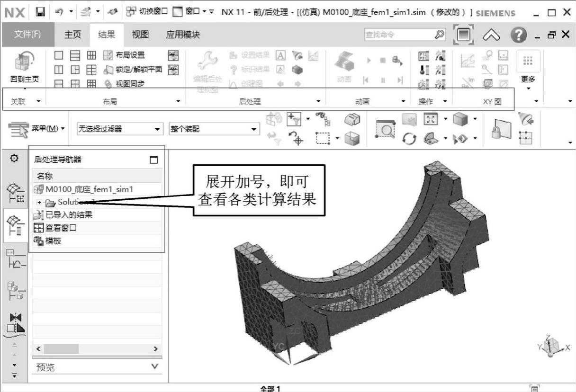This screenshot has width=576, height=392.
Task: Select M0100_底座_fem1_sim1 tree row
Action: pos(97,189)
